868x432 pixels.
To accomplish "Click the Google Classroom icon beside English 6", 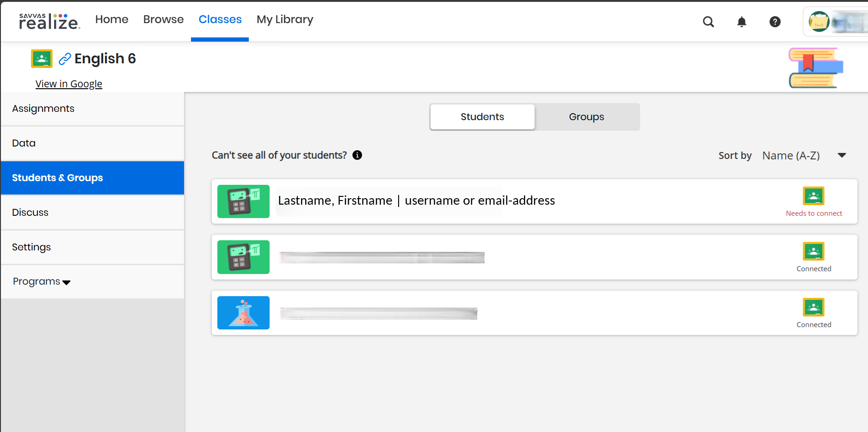I will click(42, 59).
